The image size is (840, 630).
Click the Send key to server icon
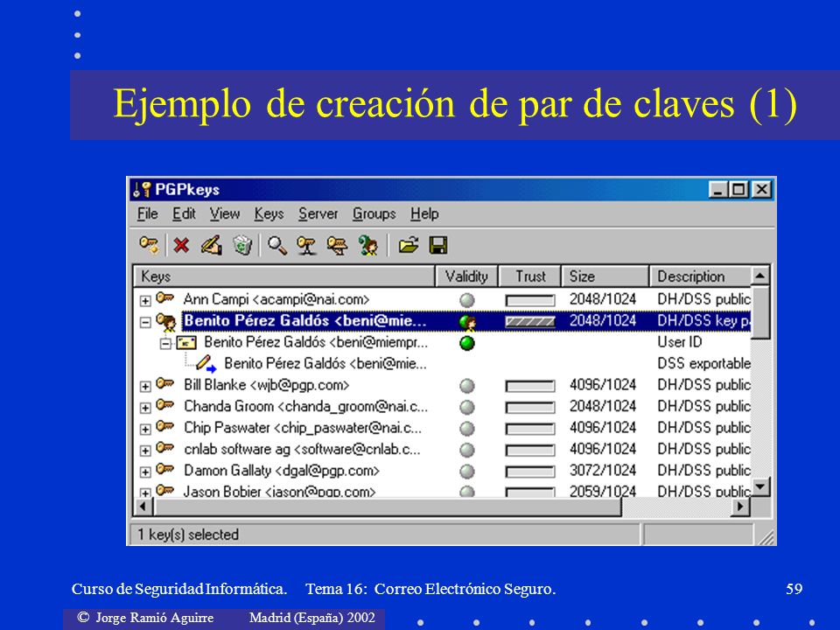tap(307, 245)
